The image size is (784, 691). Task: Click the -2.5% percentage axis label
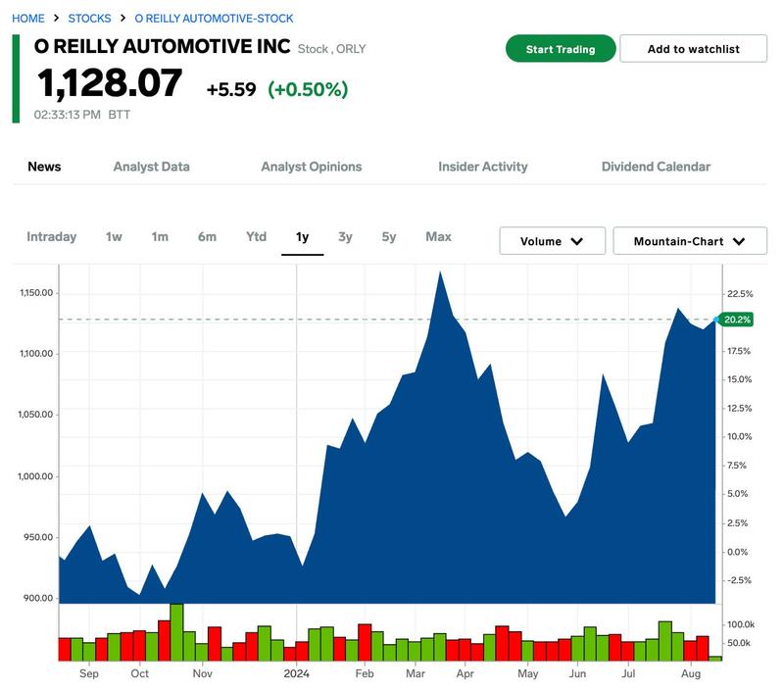739,580
